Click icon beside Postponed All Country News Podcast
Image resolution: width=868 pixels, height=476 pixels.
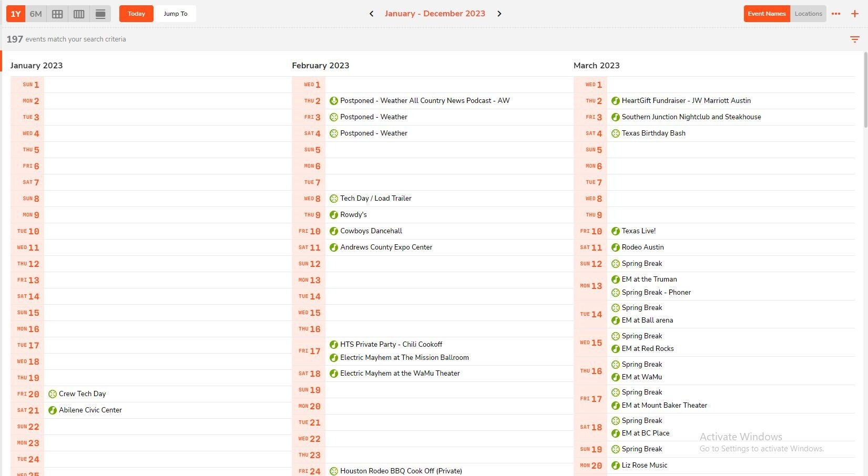point(334,101)
